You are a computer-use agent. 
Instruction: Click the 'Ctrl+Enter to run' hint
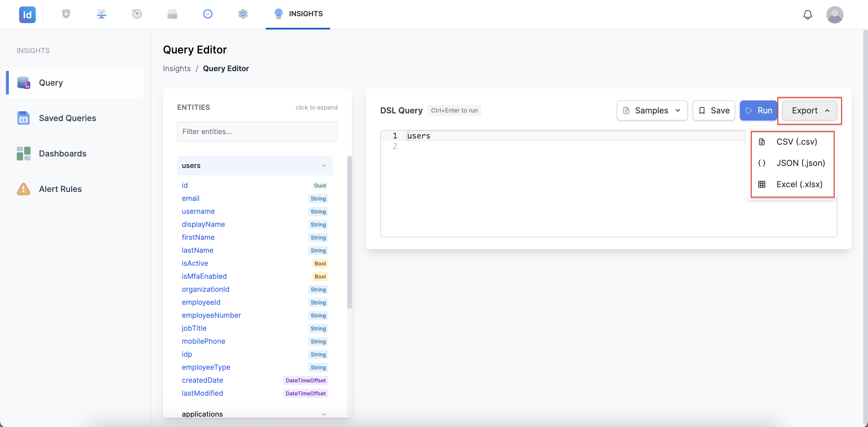[x=454, y=110]
